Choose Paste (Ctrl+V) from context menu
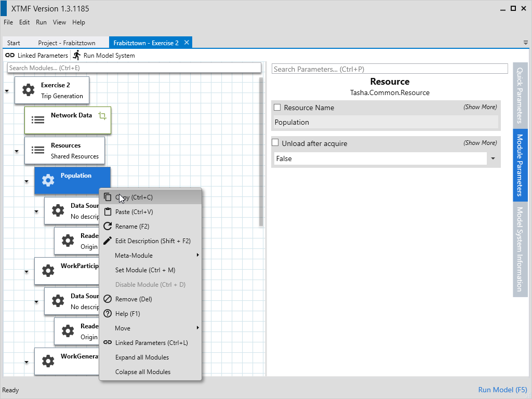Viewport: 532px width, 399px height. pyautogui.click(x=134, y=211)
